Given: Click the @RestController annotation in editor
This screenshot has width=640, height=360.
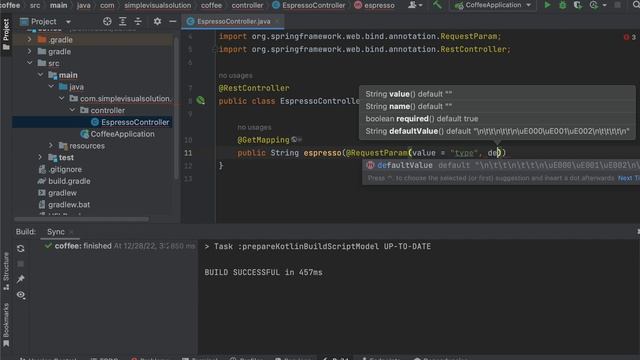Looking at the screenshot, I should [254, 88].
